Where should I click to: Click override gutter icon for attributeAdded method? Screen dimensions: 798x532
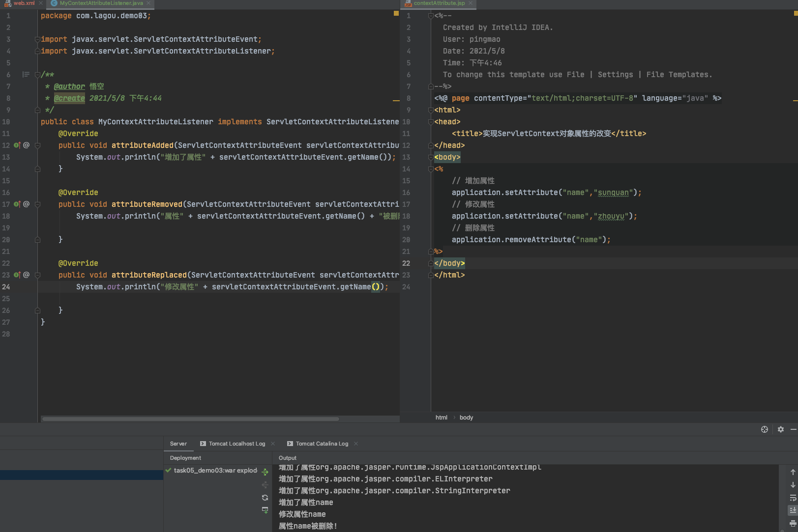(17, 145)
